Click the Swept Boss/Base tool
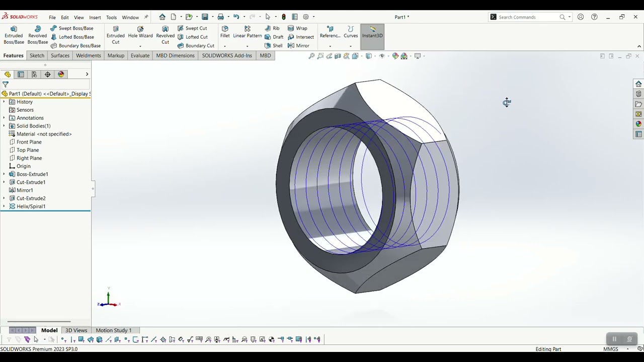 click(71, 28)
